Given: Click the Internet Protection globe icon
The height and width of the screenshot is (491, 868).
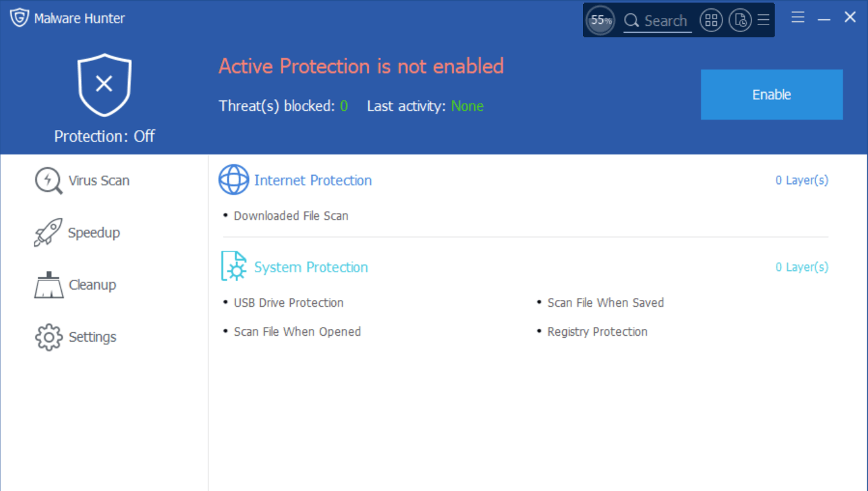Looking at the screenshot, I should 234,180.
